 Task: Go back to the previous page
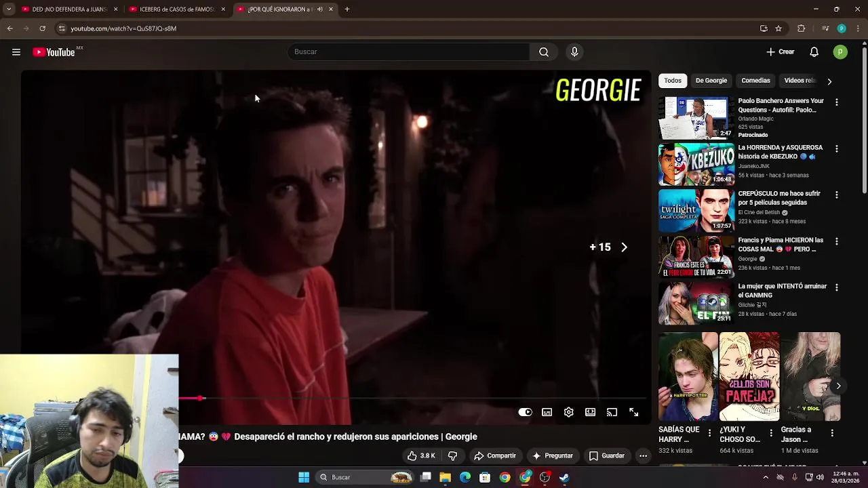pyautogui.click(x=9, y=28)
